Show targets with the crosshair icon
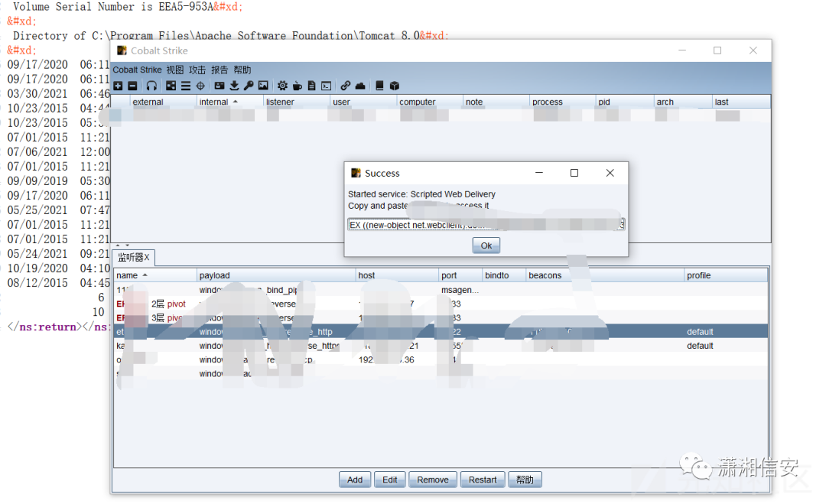The height and width of the screenshot is (504, 826). (x=200, y=86)
